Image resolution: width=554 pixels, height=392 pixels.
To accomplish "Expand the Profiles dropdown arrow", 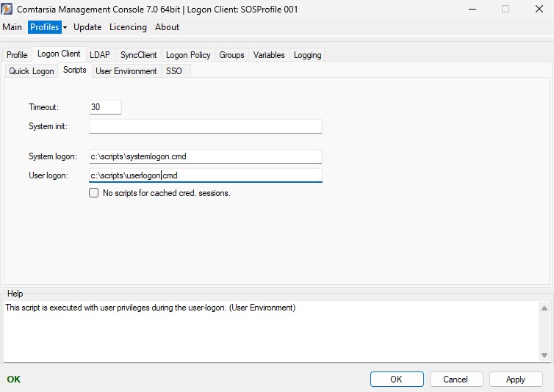I will (65, 28).
